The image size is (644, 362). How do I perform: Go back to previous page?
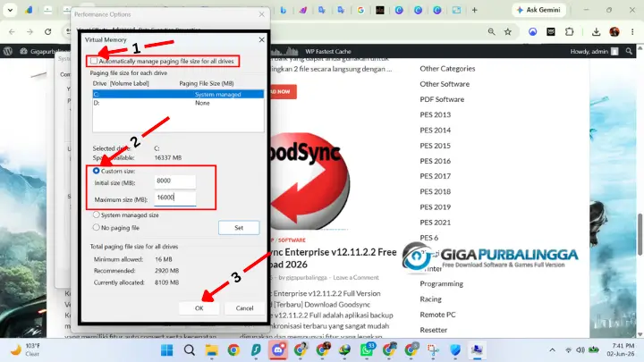pos(12,31)
